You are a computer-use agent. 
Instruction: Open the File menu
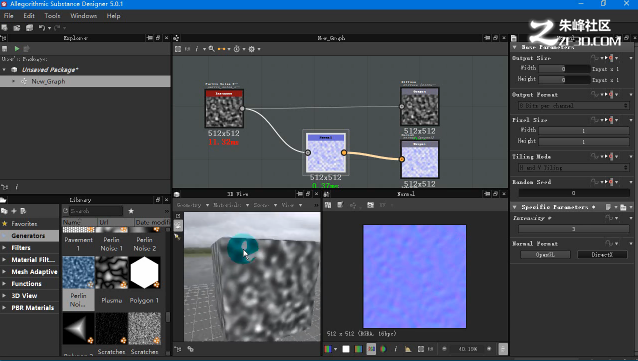point(9,16)
